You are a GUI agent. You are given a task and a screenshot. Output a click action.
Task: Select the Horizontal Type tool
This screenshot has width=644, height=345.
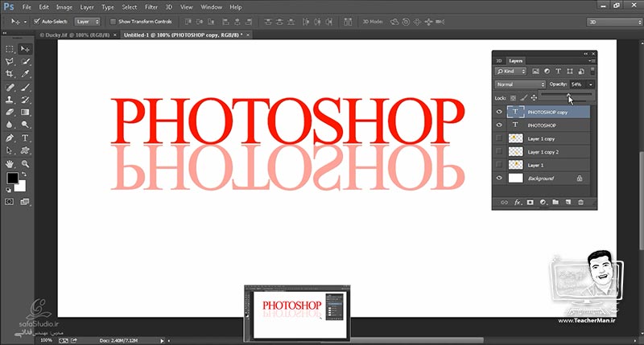(x=25, y=138)
